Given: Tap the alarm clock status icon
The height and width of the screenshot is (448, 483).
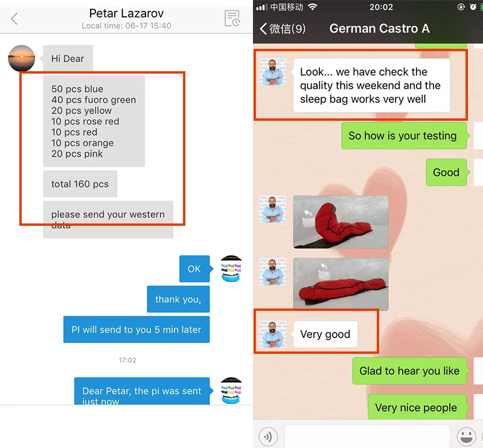Looking at the screenshot, I should tap(473, 7).
